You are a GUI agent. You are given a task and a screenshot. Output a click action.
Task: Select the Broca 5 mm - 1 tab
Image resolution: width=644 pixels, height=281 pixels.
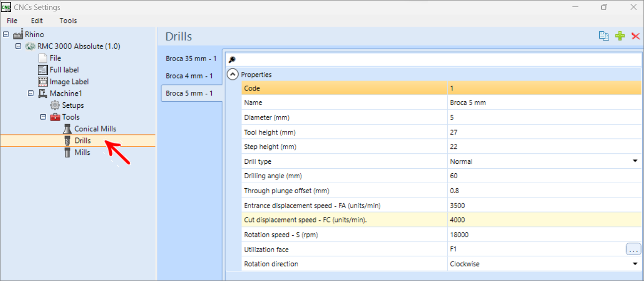[191, 93]
